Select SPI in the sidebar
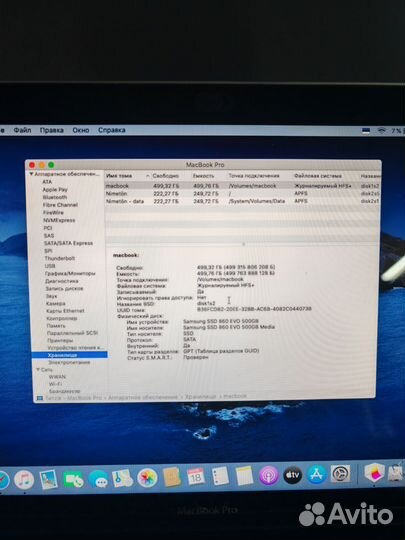 pos(48,251)
